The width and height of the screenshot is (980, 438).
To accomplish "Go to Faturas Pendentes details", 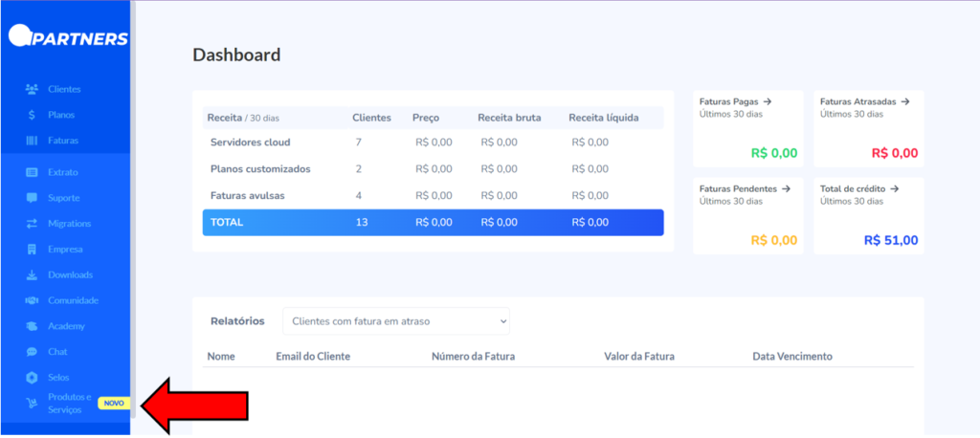I will coord(743,189).
